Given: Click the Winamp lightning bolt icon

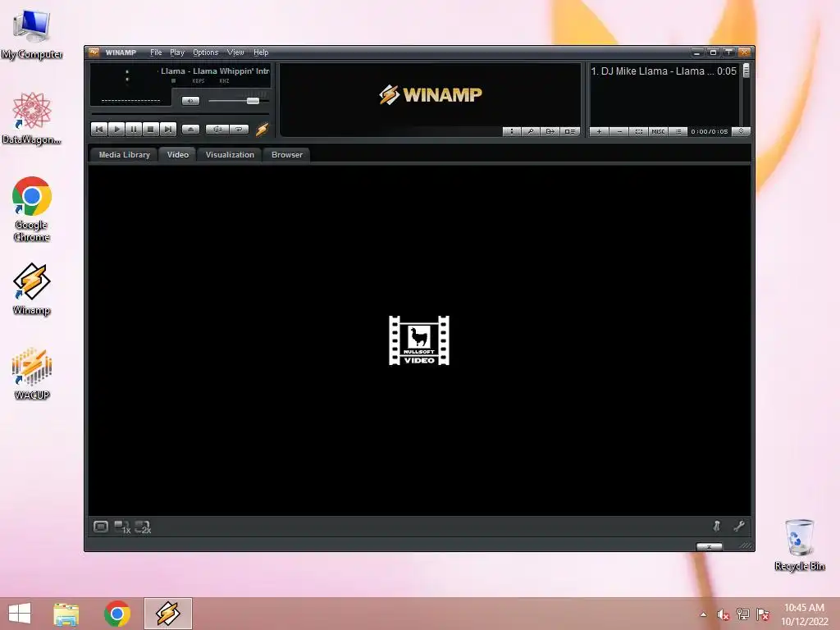Looking at the screenshot, I should [x=262, y=129].
